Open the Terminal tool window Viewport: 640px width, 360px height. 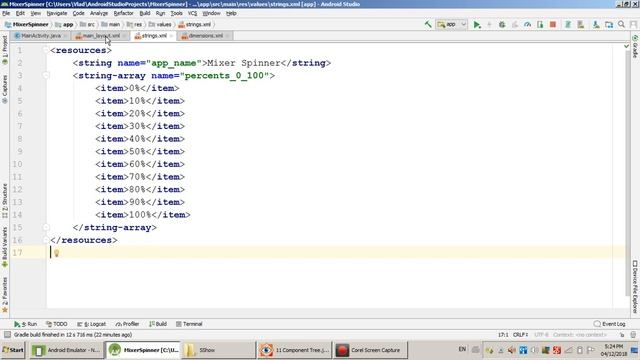[x=189, y=324]
